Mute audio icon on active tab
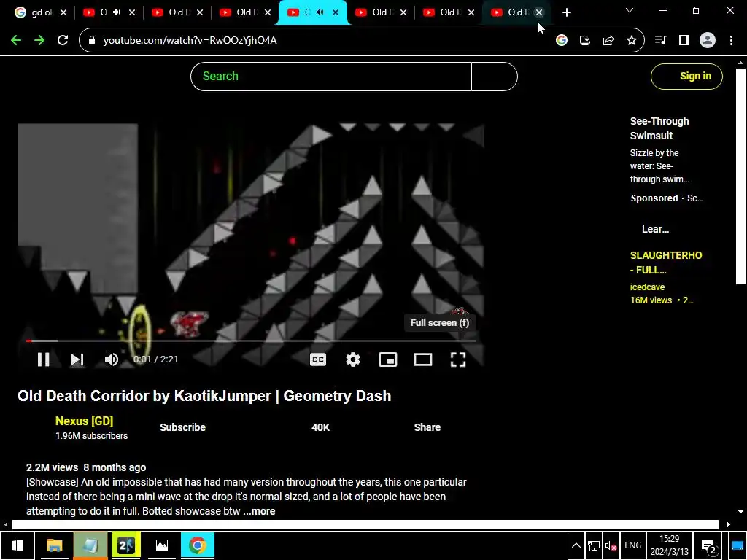Screen dimensions: 747x560 pos(320,12)
